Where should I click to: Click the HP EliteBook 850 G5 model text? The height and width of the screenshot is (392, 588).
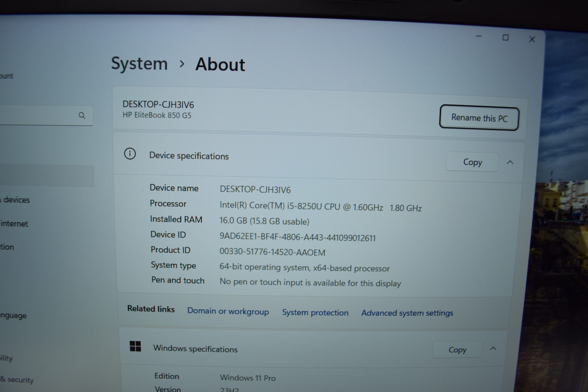click(157, 115)
